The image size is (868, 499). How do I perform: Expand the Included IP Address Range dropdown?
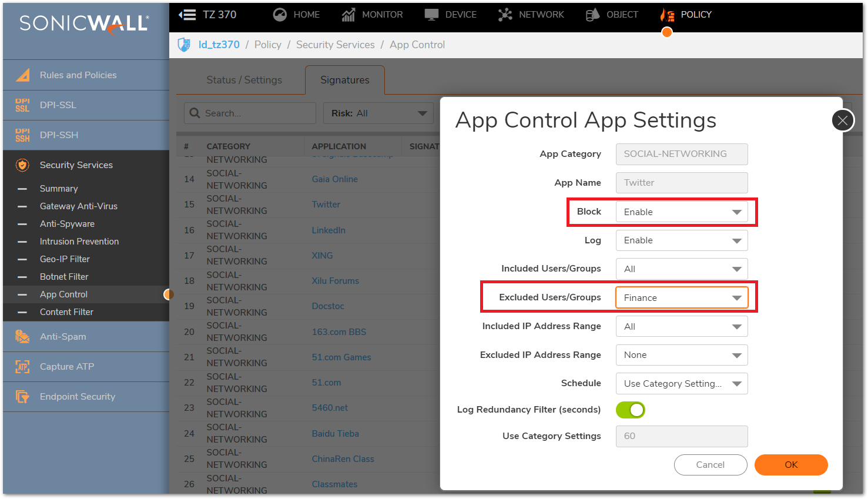click(x=681, y=327)
